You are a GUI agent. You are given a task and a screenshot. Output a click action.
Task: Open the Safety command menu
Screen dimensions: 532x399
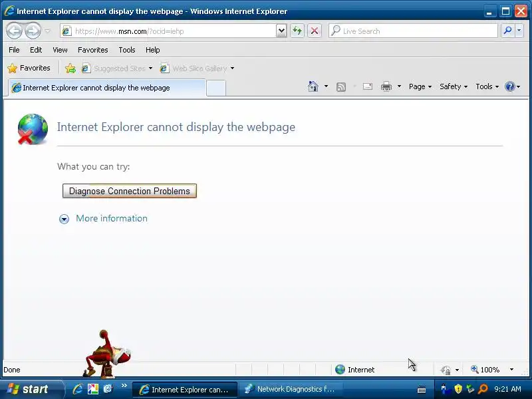[454, 86]
